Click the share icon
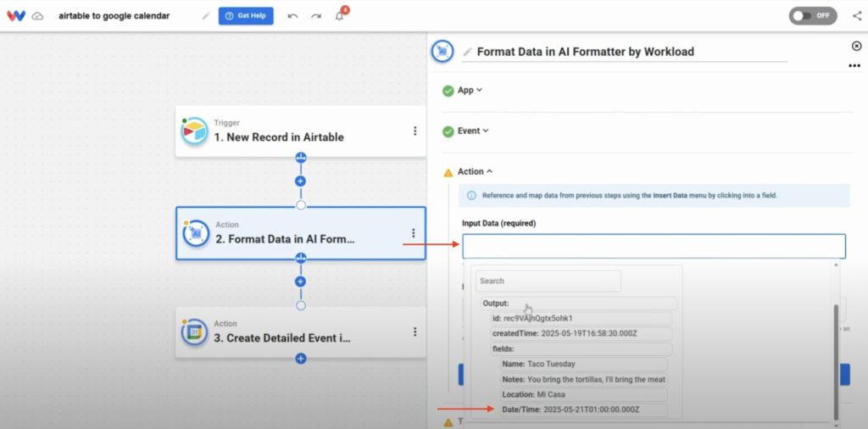This screenshot has height=429, width=868. pyautogui.click(x=857, y=15)
